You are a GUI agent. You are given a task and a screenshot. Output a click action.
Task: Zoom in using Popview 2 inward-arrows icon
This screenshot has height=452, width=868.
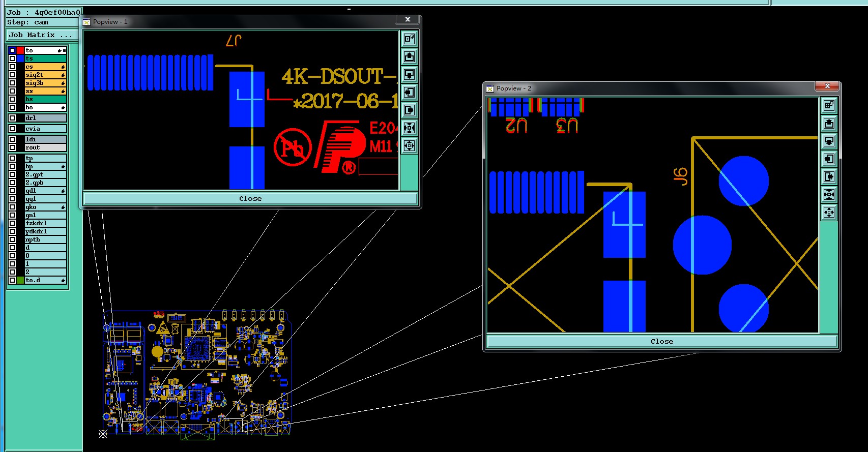(x=829, y=194)
